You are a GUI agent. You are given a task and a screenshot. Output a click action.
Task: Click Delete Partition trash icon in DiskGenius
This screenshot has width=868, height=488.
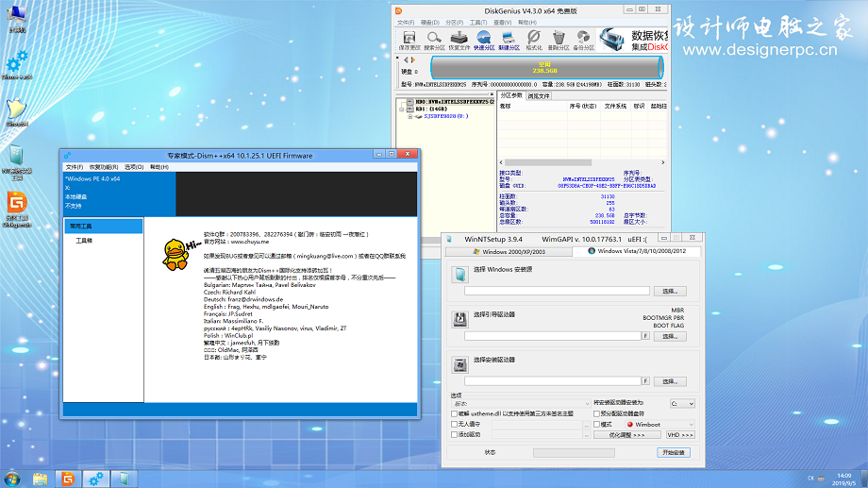pos(559,40)
